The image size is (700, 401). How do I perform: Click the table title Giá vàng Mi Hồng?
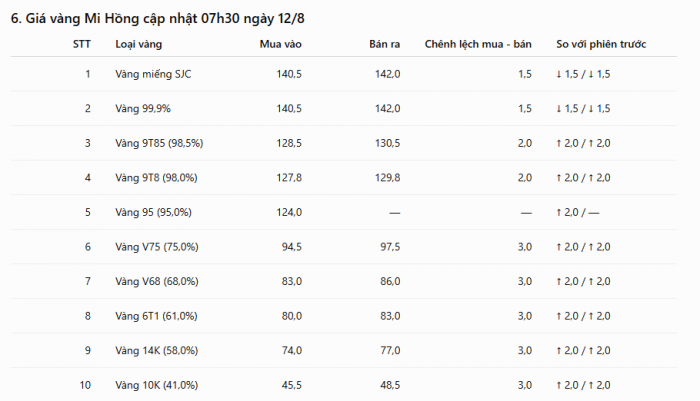pos(158,19)
